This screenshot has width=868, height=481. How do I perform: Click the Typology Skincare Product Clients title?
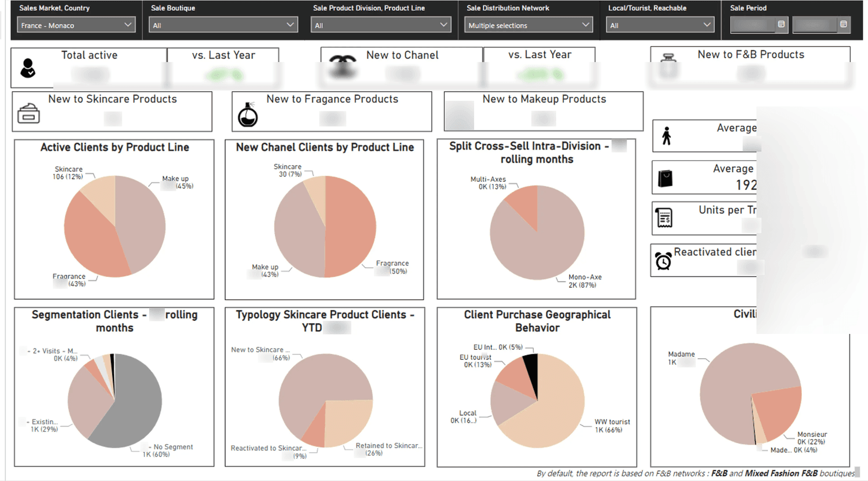(x=325, y=321)
